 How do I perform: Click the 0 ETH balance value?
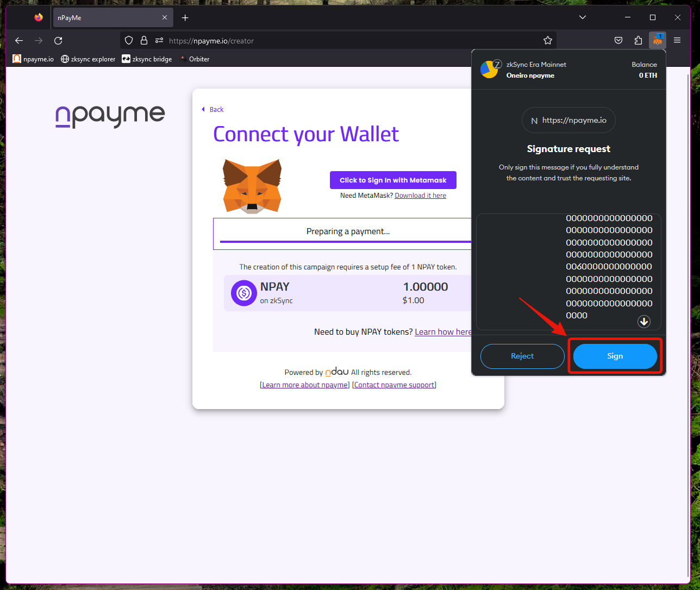tap(648, 76)
